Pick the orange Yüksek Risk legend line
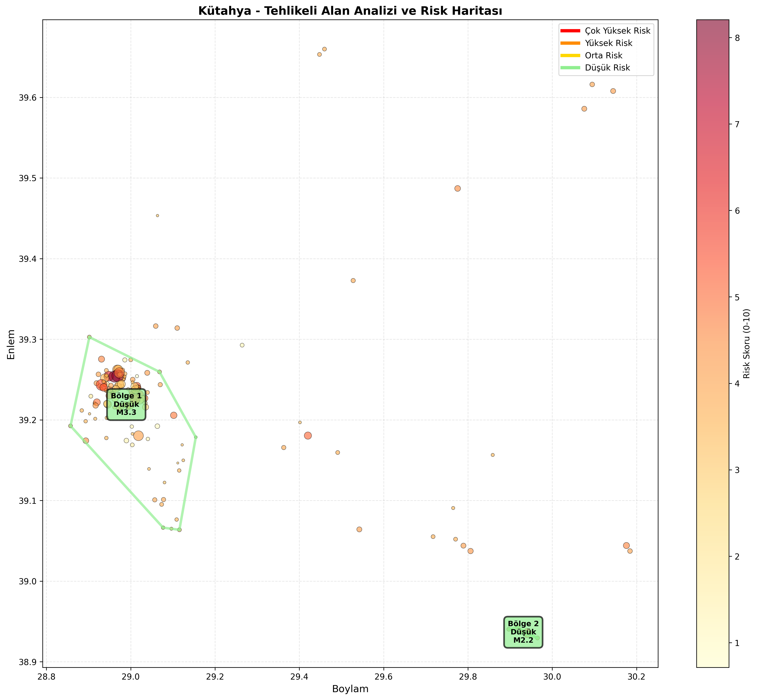This screenshot has width=757, height=700. pyautogui.click(x=570, y=43)
